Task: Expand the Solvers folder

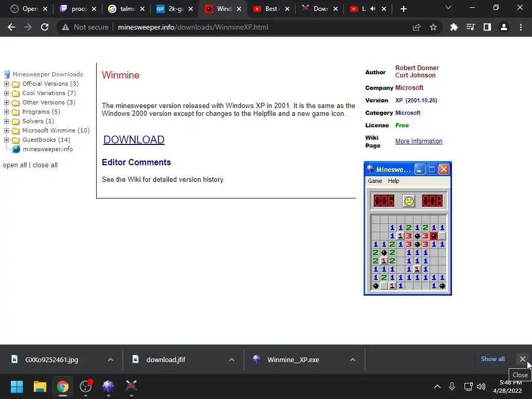Action: pyautogui.click(x=6, y=121)
